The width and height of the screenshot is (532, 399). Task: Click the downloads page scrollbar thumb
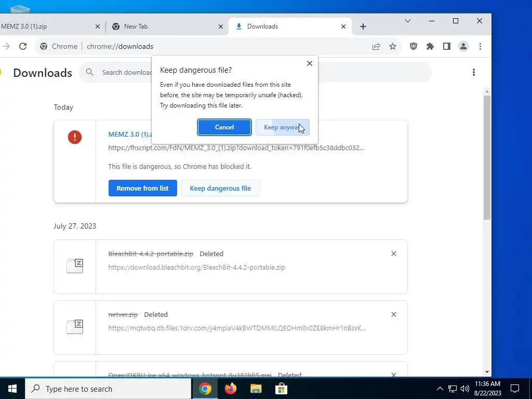pos(487,157)
